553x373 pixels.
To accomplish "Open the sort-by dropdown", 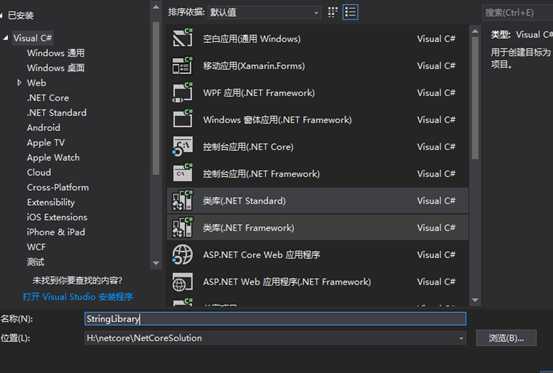I will coord(264,12).
